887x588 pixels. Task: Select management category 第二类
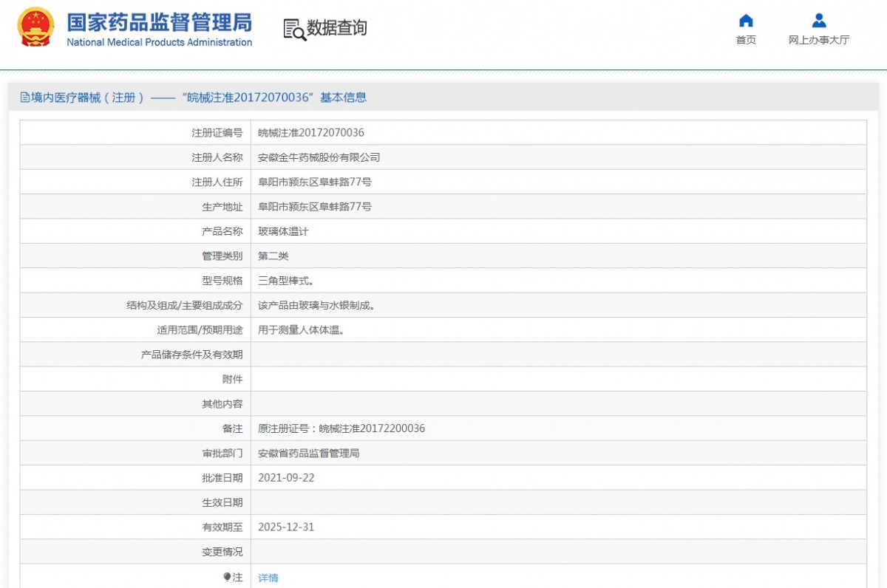[x=273, y=256]
